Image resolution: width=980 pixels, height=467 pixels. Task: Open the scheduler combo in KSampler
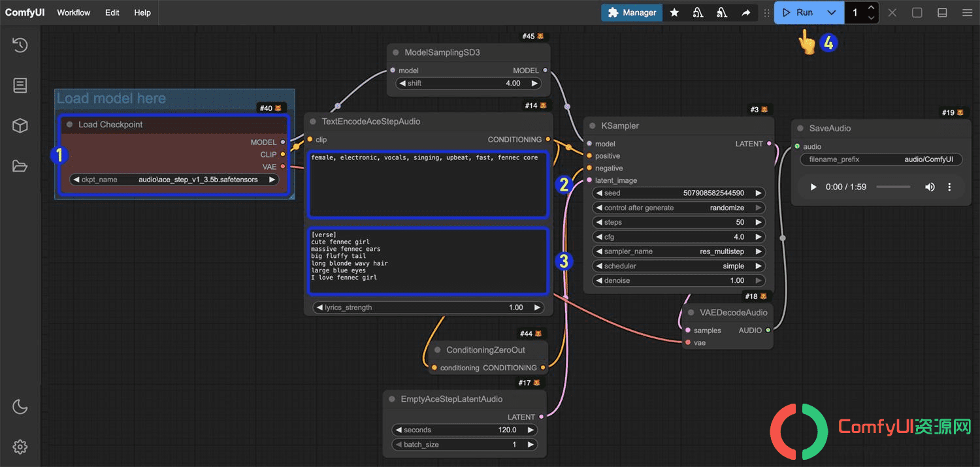point(678,266)
